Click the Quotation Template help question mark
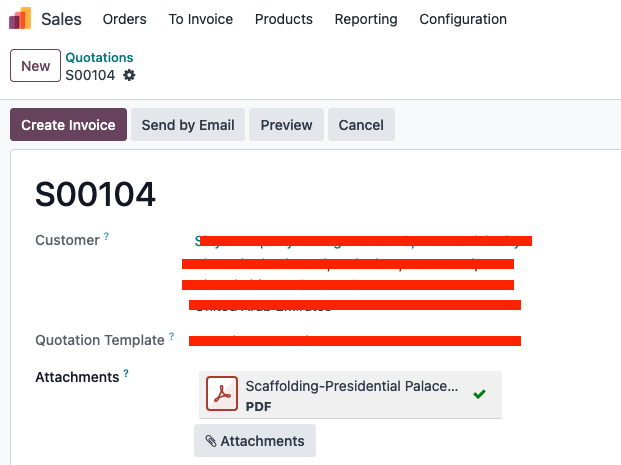This screenshot has width=621, height=465. coord(171,337)
